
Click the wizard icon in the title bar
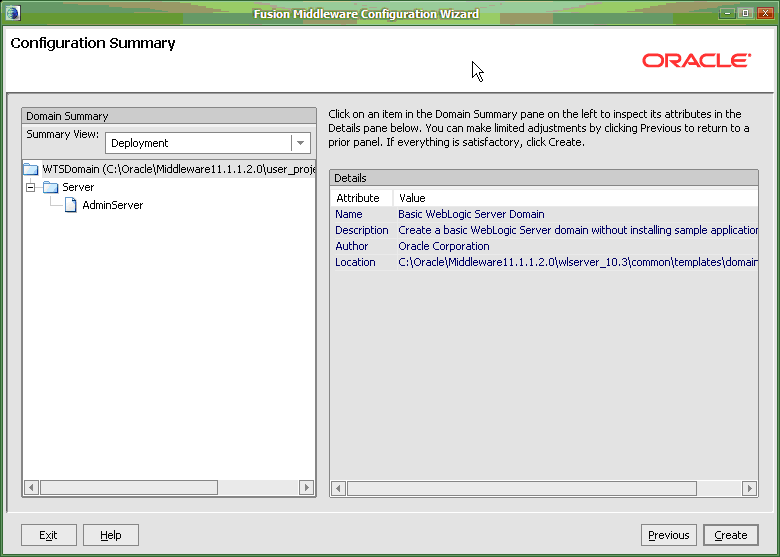click(13, 12)
